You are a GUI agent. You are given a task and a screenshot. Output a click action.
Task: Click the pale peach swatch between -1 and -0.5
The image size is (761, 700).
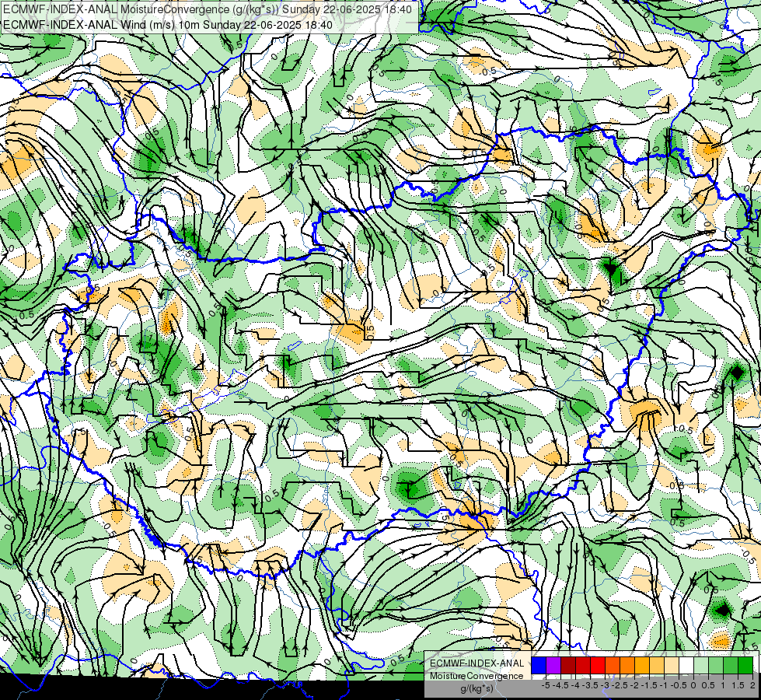pyautogui.click(x=672, y=666)
